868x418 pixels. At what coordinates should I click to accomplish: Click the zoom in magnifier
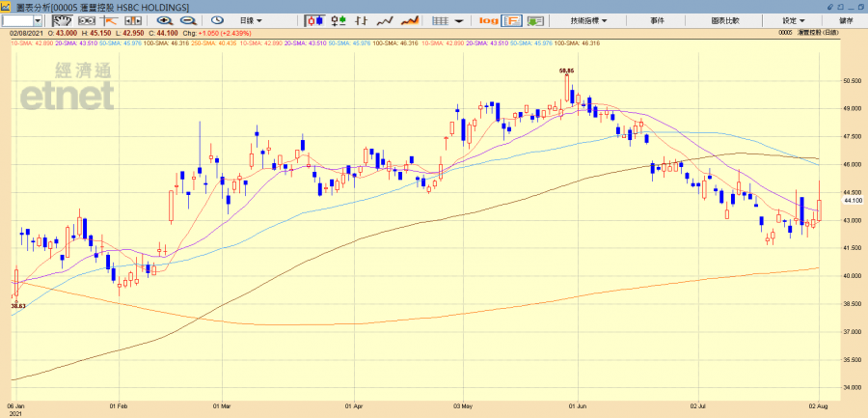click(165, 20)
